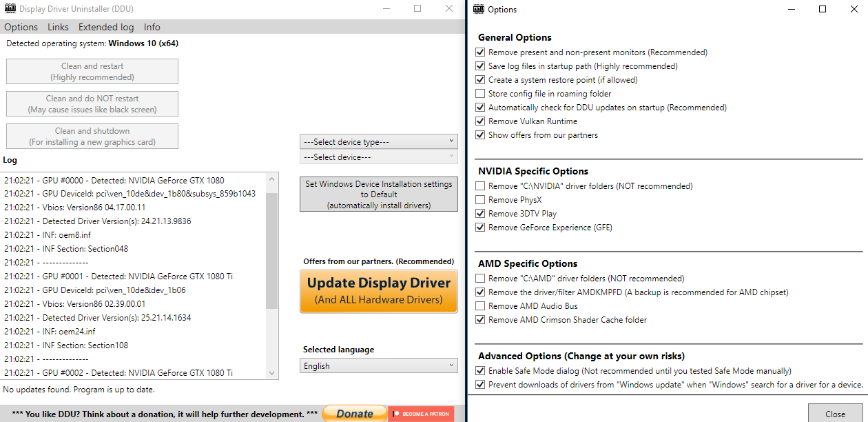868x422 pixels.
Task: Open the Select device type dropdown
Action: (379, 141)
